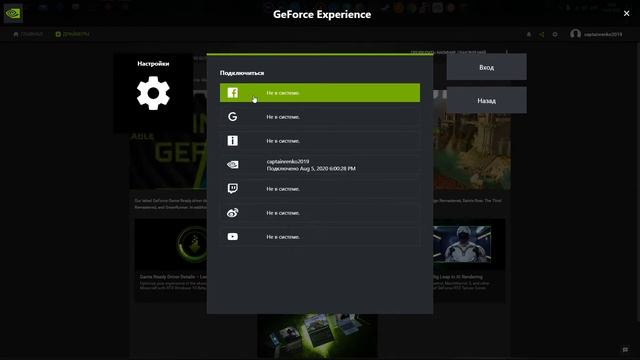
Task: Close the GeForce Experience overlay
Action: tap(627, 13)
